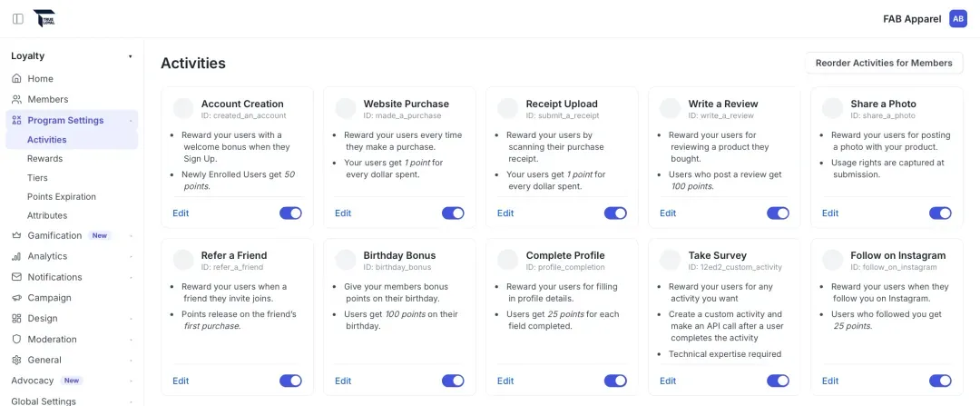The width and height of the screenshot is (980, 406).
Task: Click the FAB Apparel account name
Action: 912,19
